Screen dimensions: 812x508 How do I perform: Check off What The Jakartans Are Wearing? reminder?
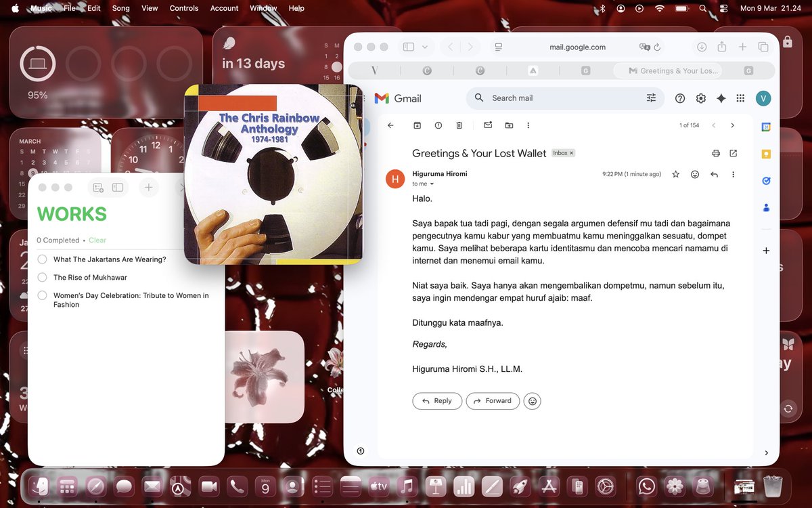[x=42, y=259]
